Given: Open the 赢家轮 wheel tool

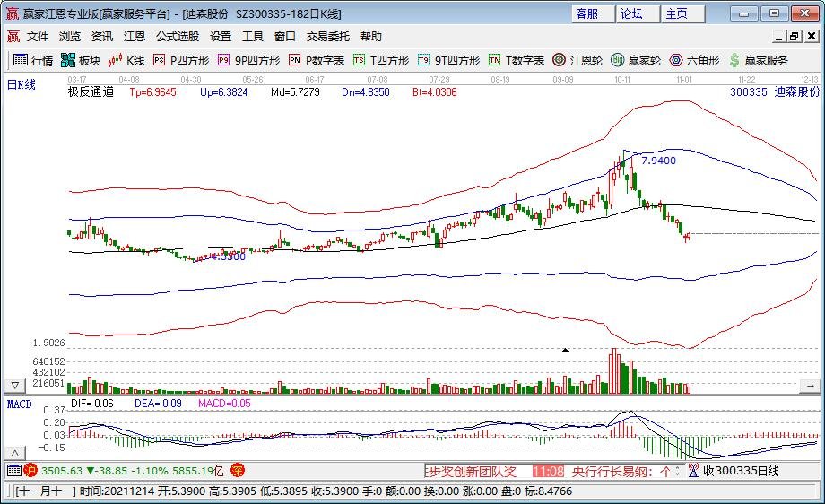Looking at the screenshot, I should 636,60.
